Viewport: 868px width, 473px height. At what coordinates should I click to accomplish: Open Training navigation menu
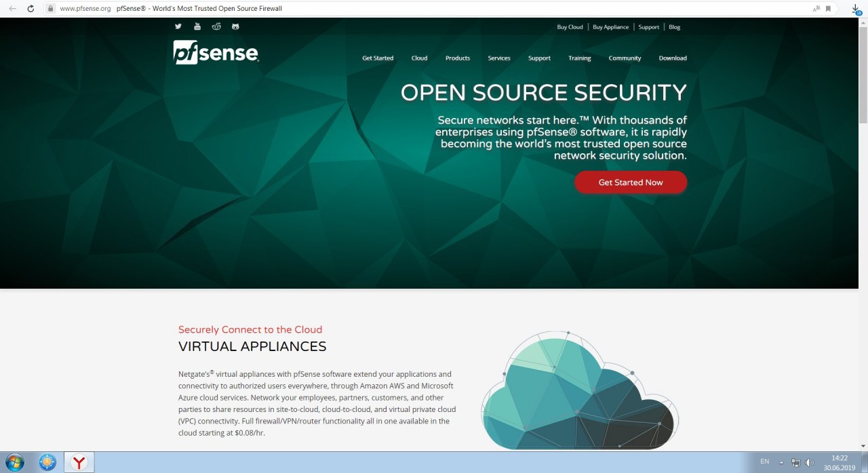point(580,58)
